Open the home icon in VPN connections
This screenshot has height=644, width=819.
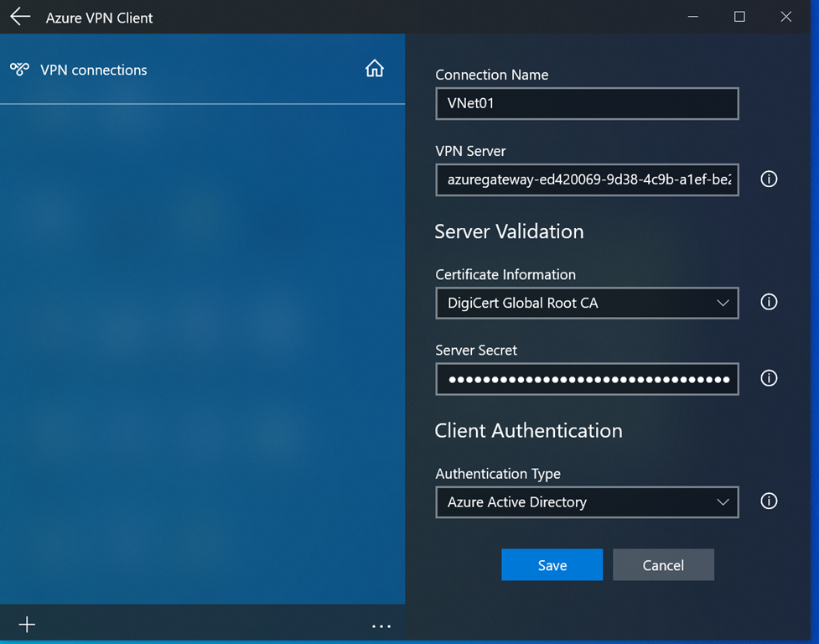(x=375, y=69)
